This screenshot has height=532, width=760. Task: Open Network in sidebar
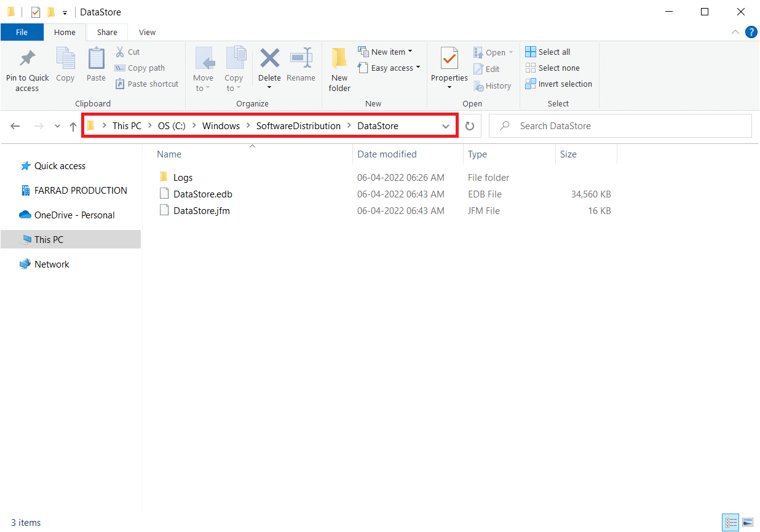tap(52, 264)
